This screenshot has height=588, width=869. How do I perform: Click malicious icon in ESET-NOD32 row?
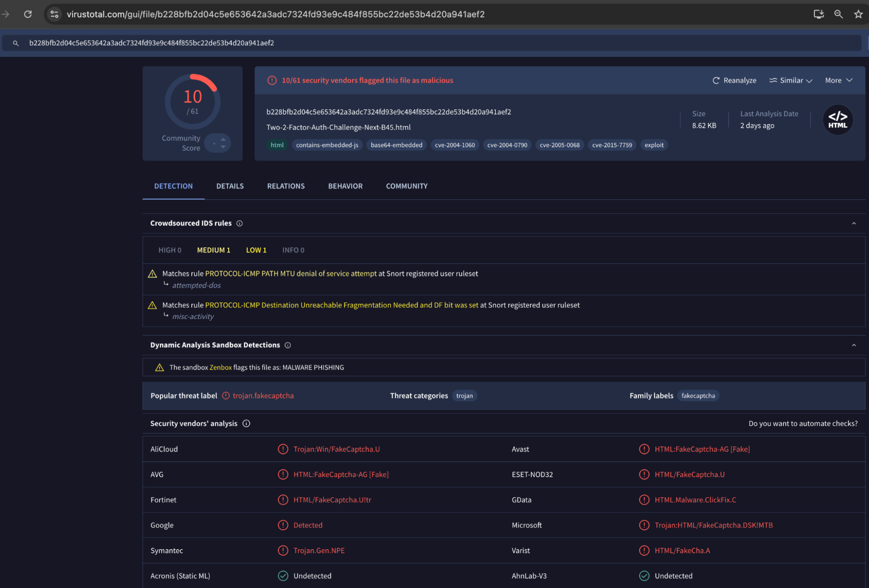tap(644, 474)
